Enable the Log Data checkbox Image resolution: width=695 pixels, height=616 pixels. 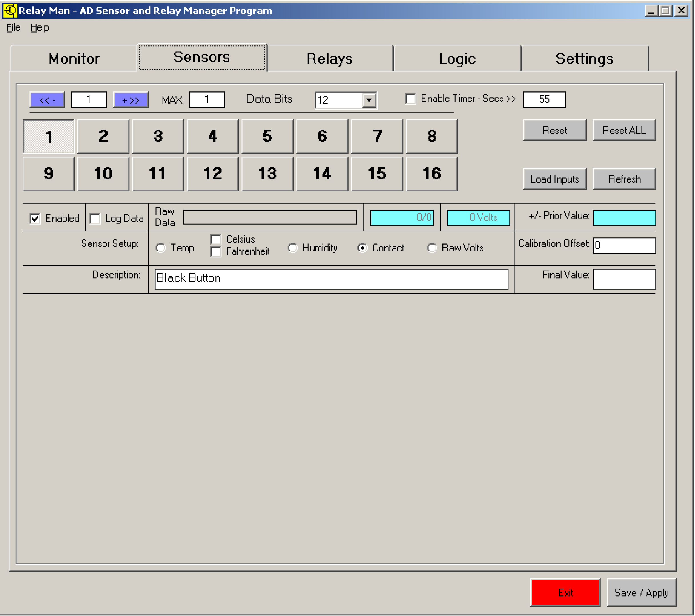click(95, 218)
